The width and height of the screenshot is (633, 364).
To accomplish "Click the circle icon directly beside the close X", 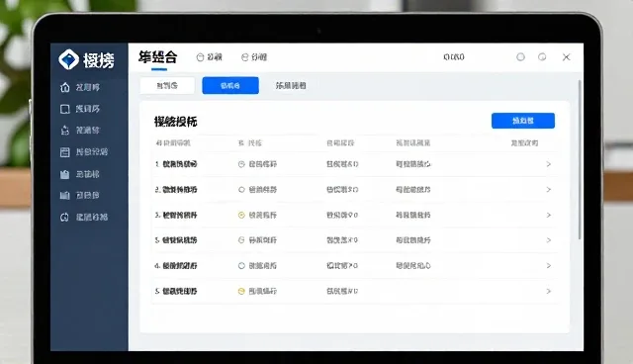I will click(x=542, y=57).
